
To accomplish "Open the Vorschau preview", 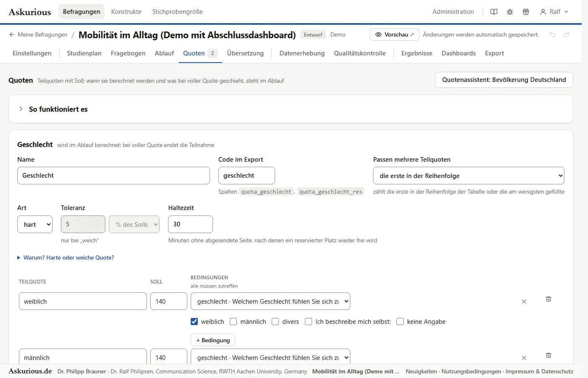I will click(394, 34).
